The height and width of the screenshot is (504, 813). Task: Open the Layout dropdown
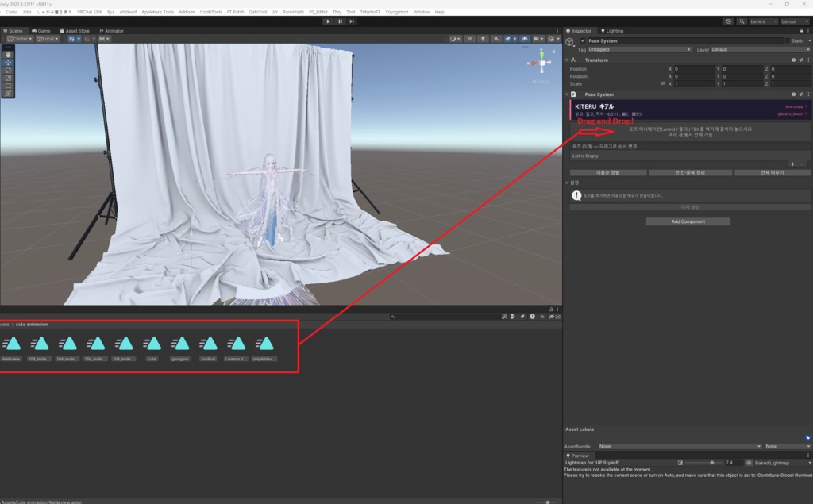click(794, 21)
